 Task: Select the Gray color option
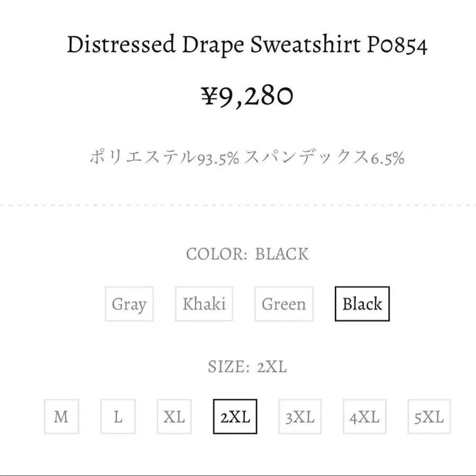tap(129, 304)
